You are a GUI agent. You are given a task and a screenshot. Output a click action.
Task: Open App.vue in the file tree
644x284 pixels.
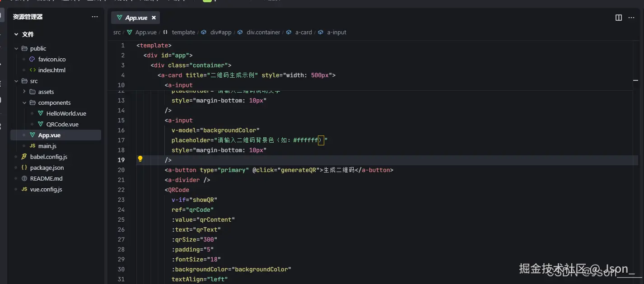click(56, 135)
